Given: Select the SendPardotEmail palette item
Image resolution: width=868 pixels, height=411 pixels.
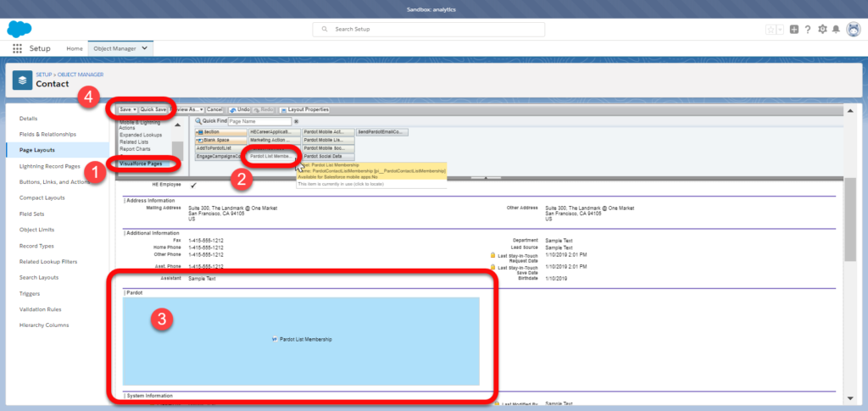Looking at the screenshot, I should (x=382, y=132).
